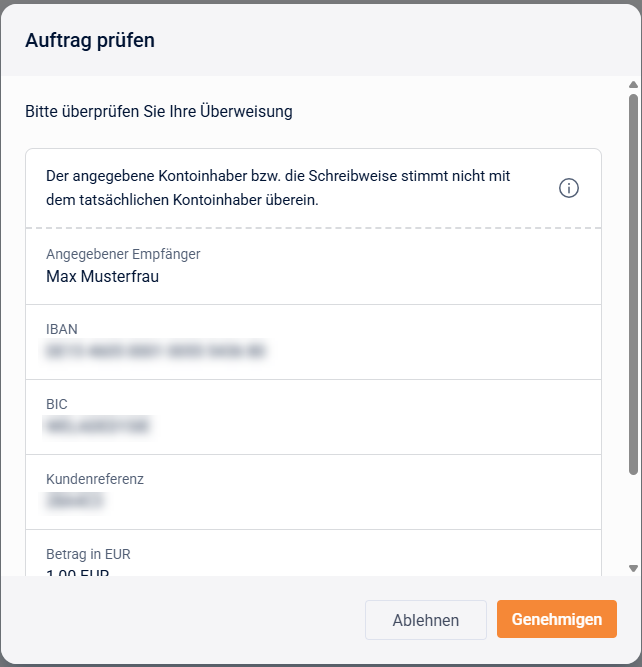Click the vertical scrollbar thumb

coord(633,280)
